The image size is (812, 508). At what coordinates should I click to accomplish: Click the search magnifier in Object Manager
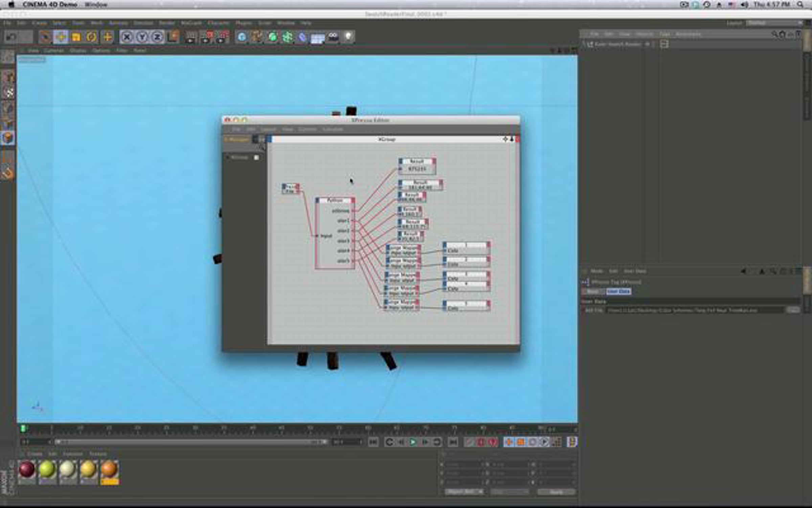774,35
